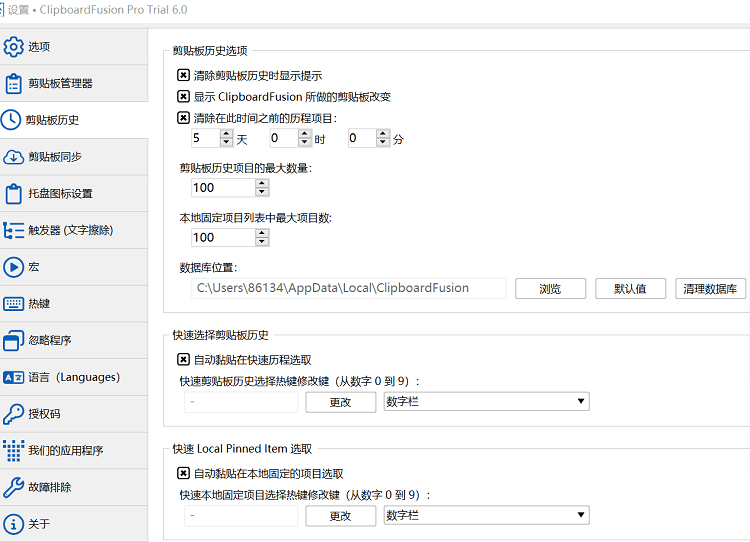
Task: Open the 语言 (Languages) tab
Action: (74, 377)
